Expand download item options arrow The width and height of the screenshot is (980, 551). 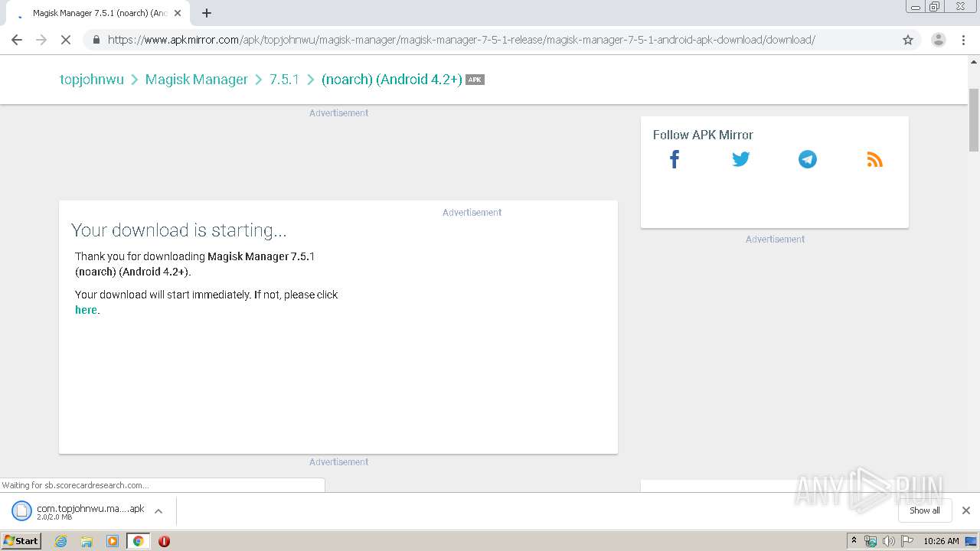click(158, 511)
